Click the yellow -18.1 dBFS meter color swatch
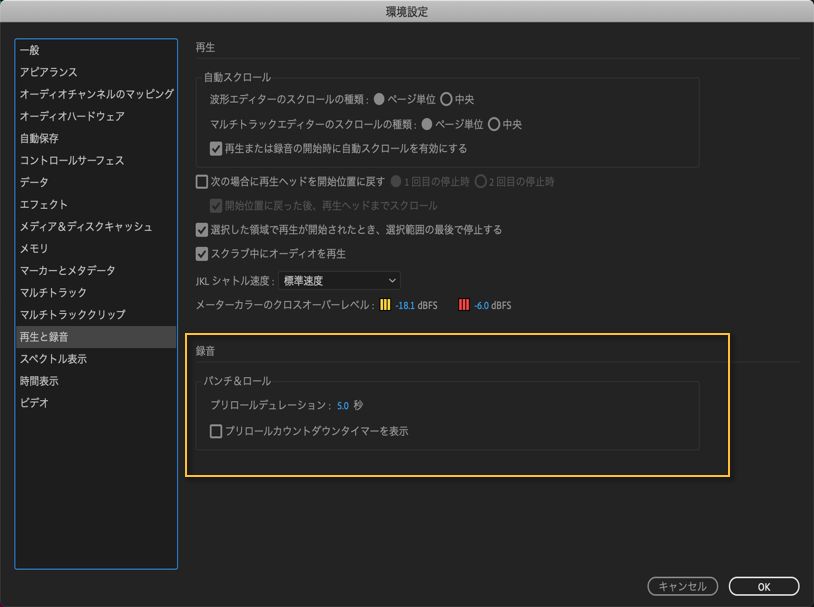Image resolution: width=814 pixels, height=607 pixels. [385, 304]
